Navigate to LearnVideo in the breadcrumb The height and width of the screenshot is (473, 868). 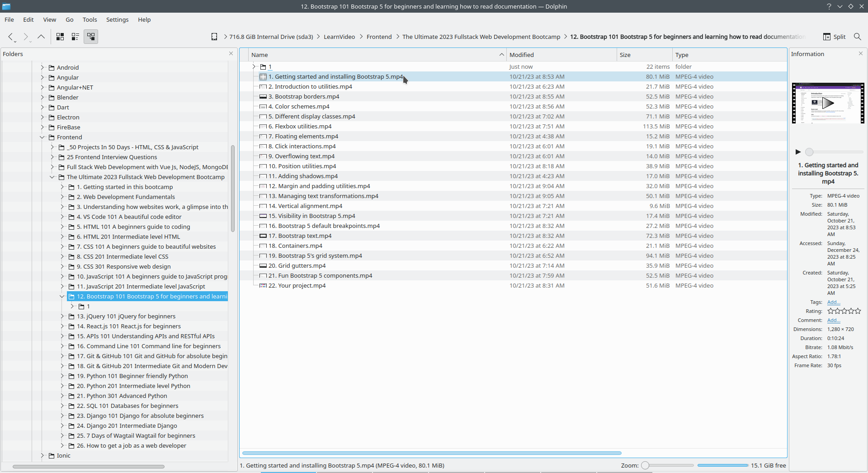tap(339, 37)
